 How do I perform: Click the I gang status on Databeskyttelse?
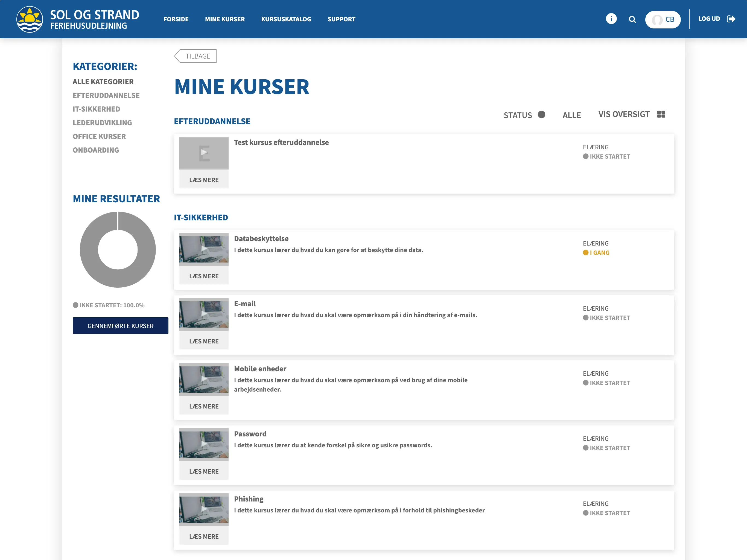(596, 253)
